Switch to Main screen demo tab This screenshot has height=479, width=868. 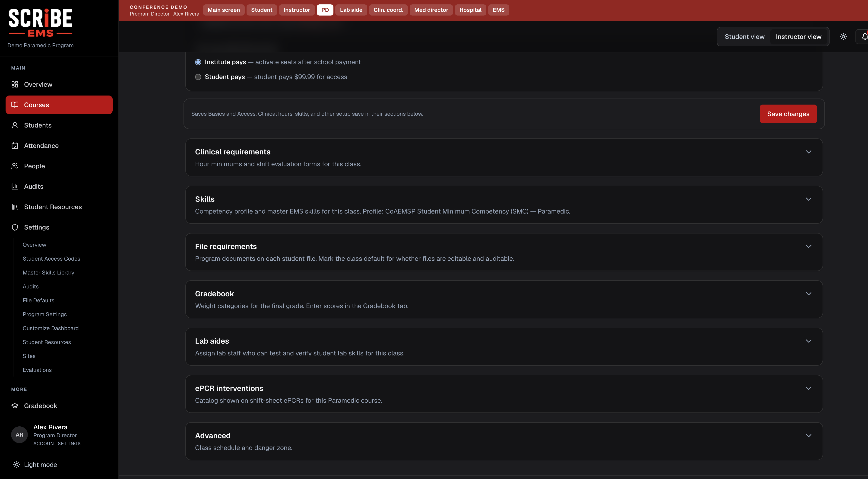(x=224, y=10)
